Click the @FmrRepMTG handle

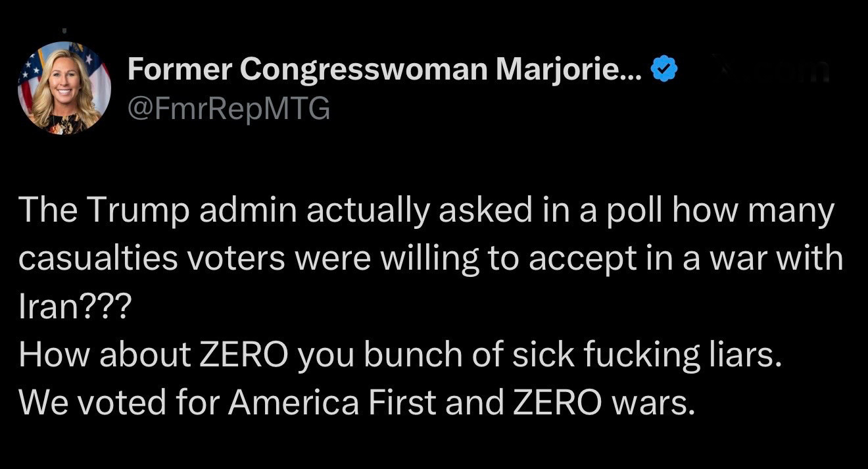[228, 110]
